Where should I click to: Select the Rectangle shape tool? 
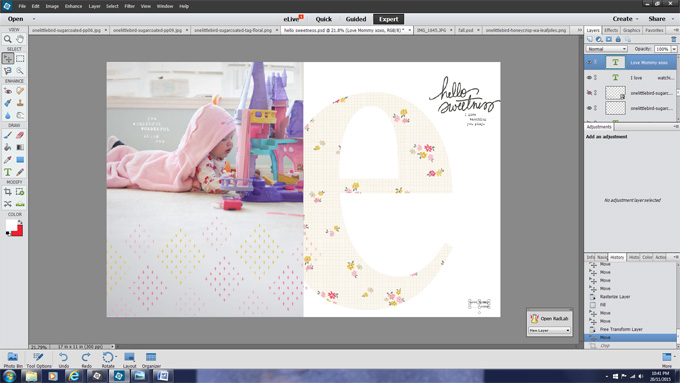20,160
